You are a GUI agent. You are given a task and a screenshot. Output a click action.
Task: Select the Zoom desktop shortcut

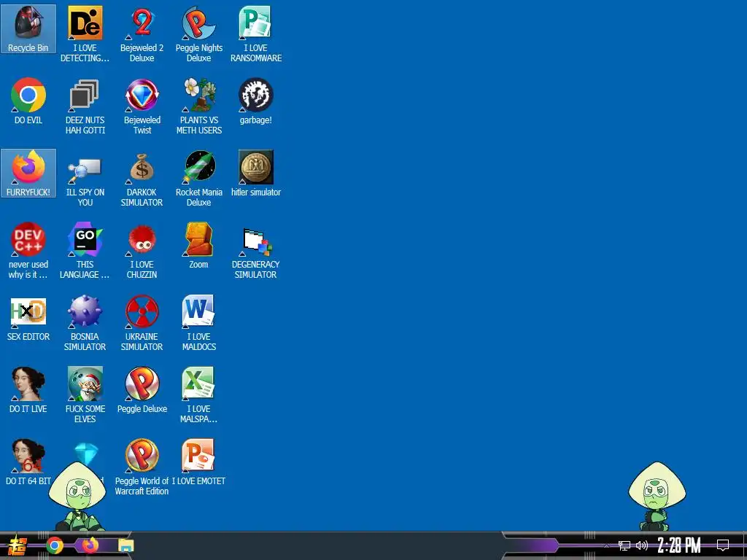[198, 246]
